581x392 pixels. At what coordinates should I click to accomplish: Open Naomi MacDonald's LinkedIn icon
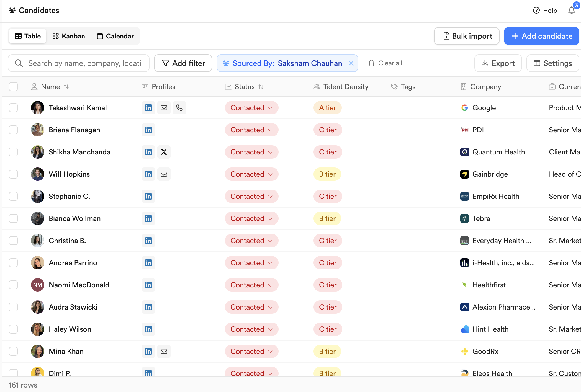coord(148,285)
